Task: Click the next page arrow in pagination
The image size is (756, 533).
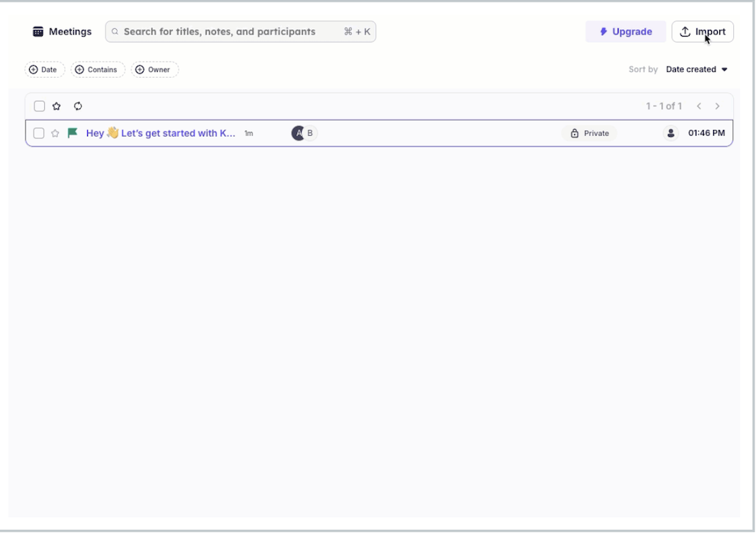Action: pyautogui.click(x=719, y=106)
